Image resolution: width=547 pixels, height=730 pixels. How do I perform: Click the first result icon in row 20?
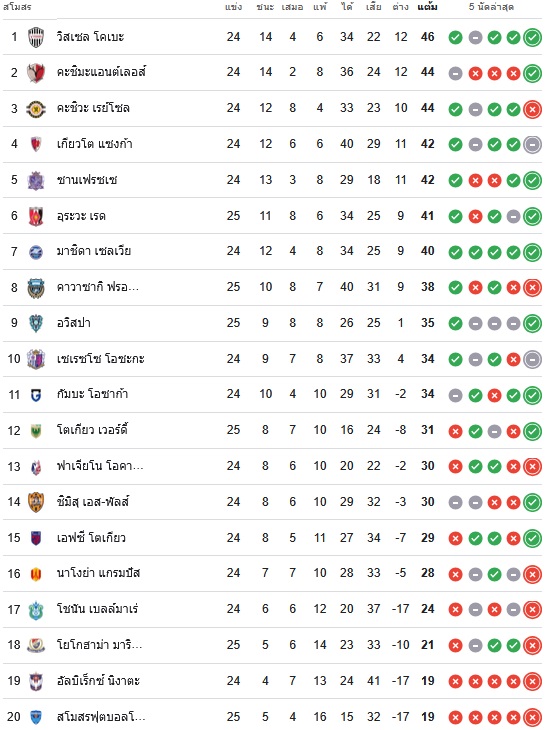click(x=455, y=717)
